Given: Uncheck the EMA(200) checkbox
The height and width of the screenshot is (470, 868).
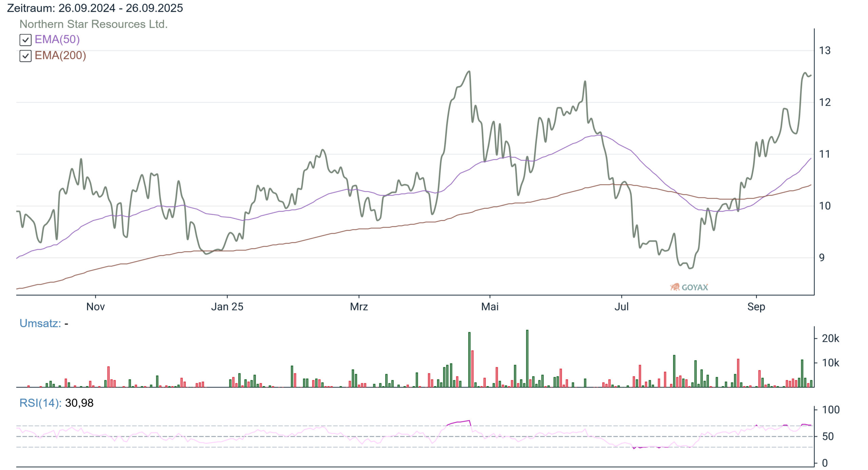Looking at the screenshot, I should 25,56.
